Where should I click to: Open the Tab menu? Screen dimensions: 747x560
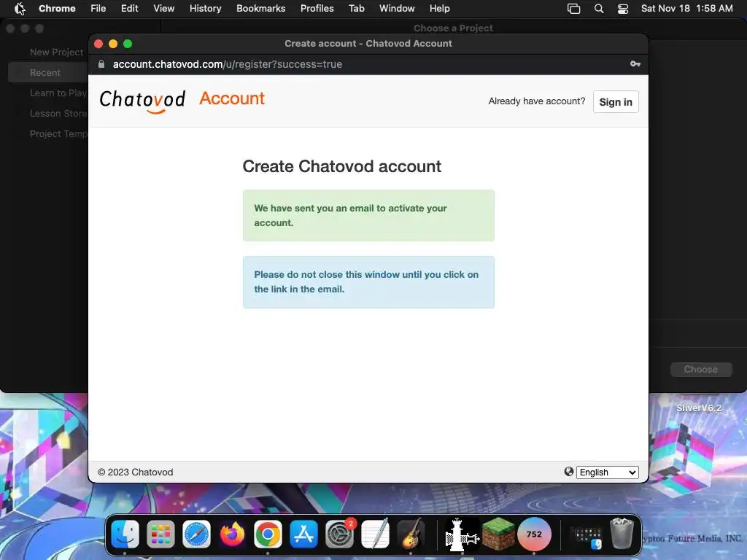[356, 9]
